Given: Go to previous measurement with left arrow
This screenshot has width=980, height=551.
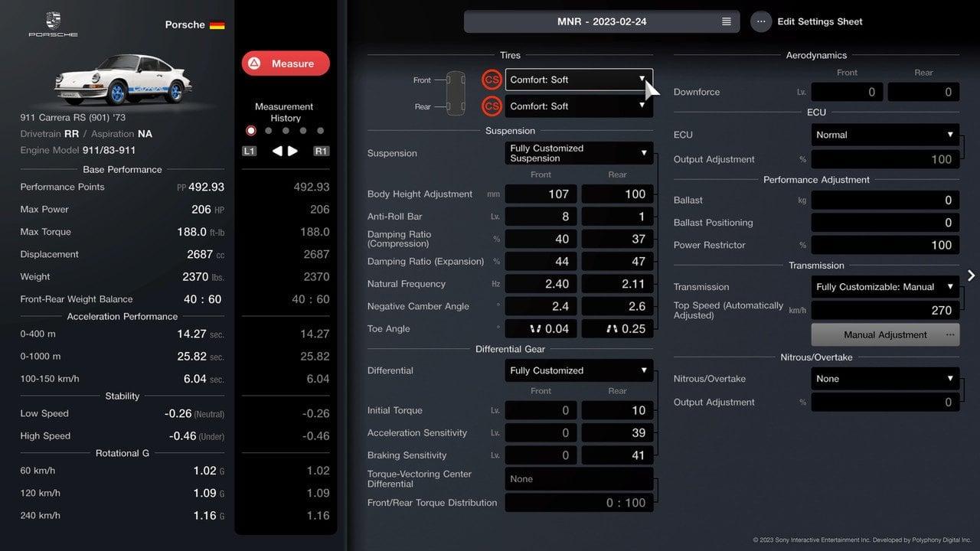Looking at the screenshot, I should click(x=277, y=151).
